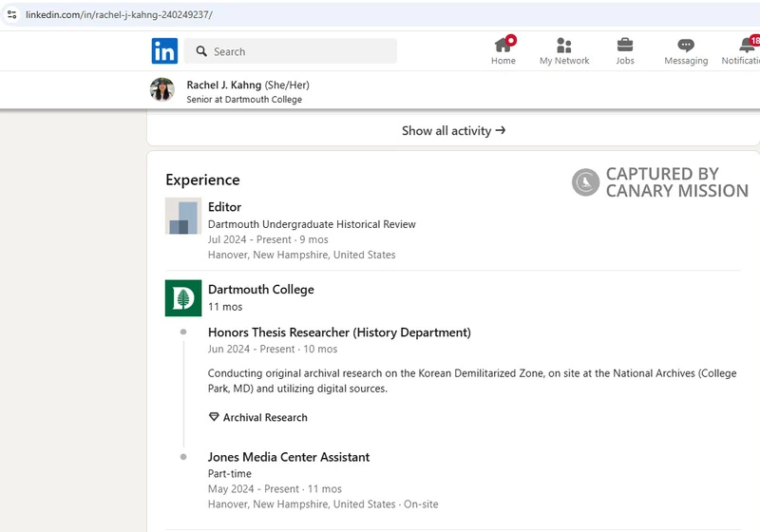Click the profile photo thumbnail
This screenshot has height=532, width=760.
pyautogui.click(x=162, y=90)
